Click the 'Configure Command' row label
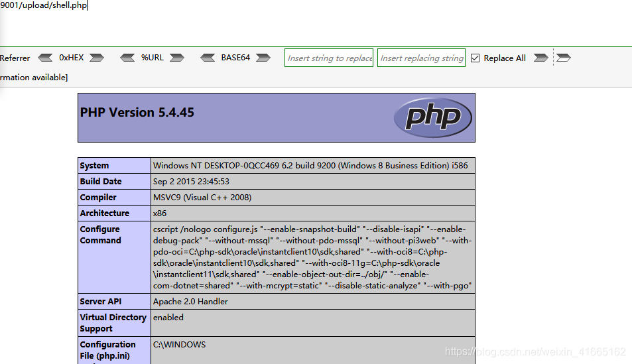 (x=100, y=235)
